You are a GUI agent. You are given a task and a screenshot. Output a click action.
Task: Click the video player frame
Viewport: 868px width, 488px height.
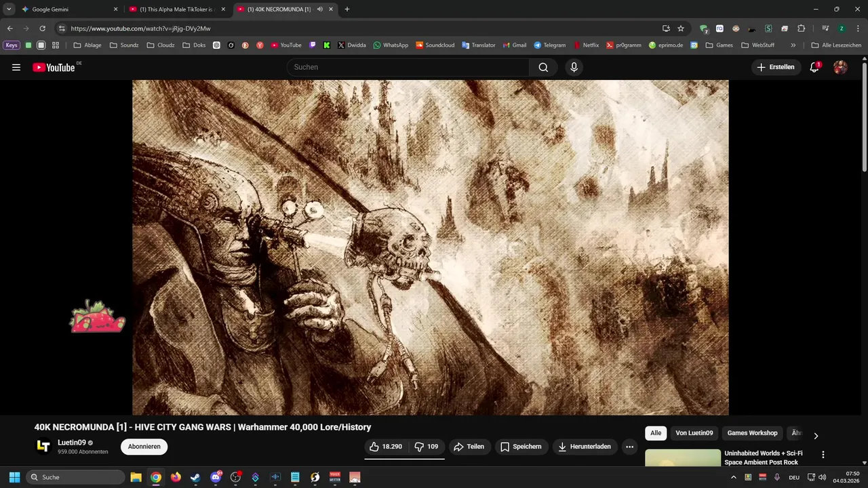[430, 247]
